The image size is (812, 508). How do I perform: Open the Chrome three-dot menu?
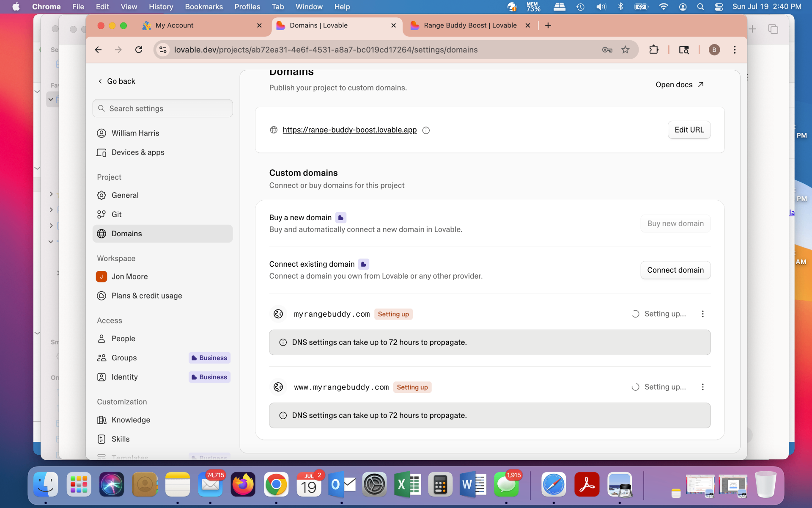[735, 50]
